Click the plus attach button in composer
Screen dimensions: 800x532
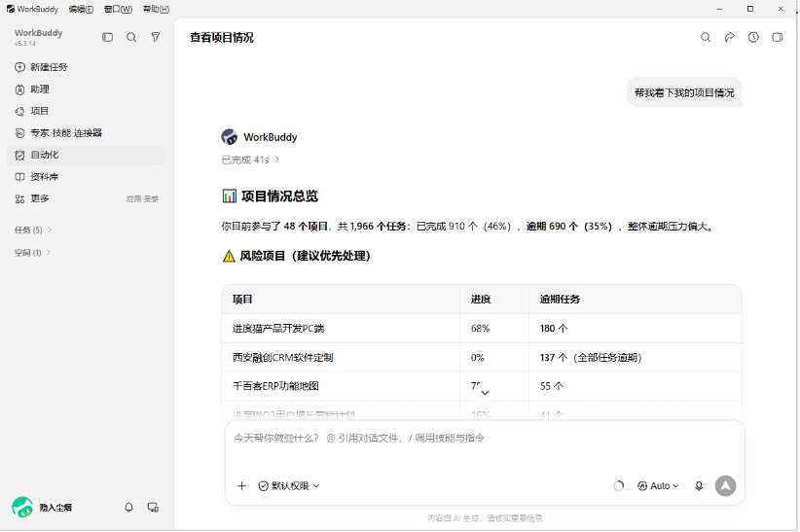click(x=241, y=486)
